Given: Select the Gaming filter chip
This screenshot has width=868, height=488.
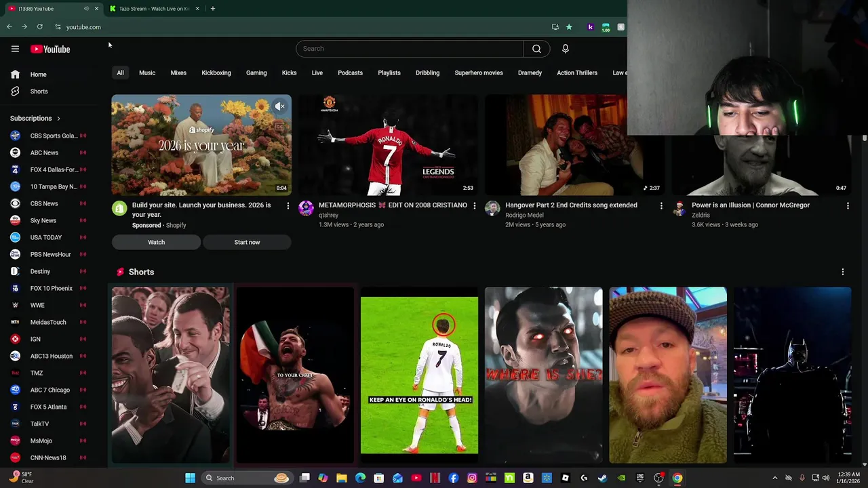Looking at the screenshot, I should (256, 73).
